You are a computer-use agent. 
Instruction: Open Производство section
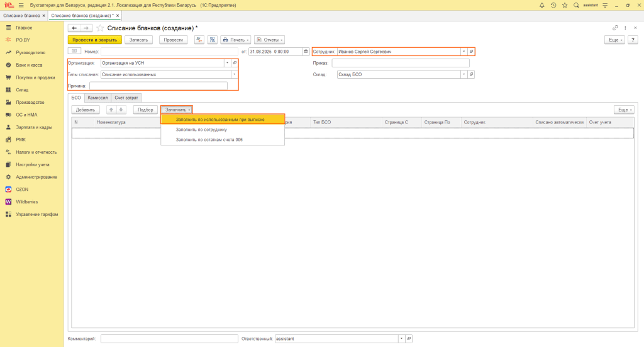(x=30, y=103)
